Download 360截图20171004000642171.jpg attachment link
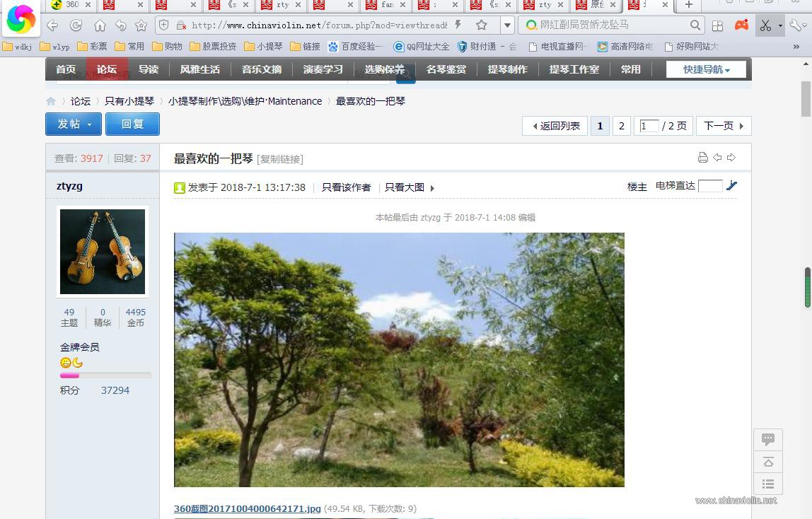Viewport: 812px width, 519px height. tap(248, 508)
